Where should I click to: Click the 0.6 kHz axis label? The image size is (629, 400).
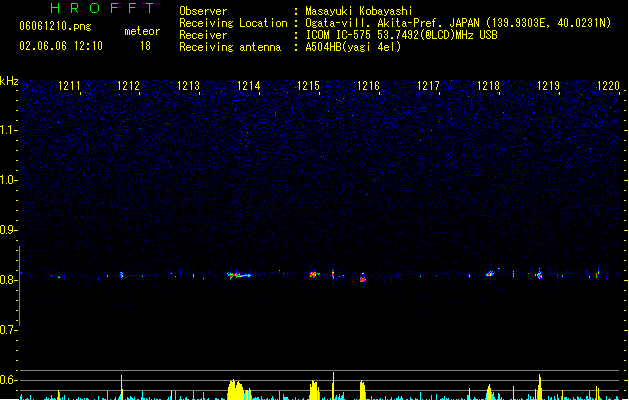(8, 380)
